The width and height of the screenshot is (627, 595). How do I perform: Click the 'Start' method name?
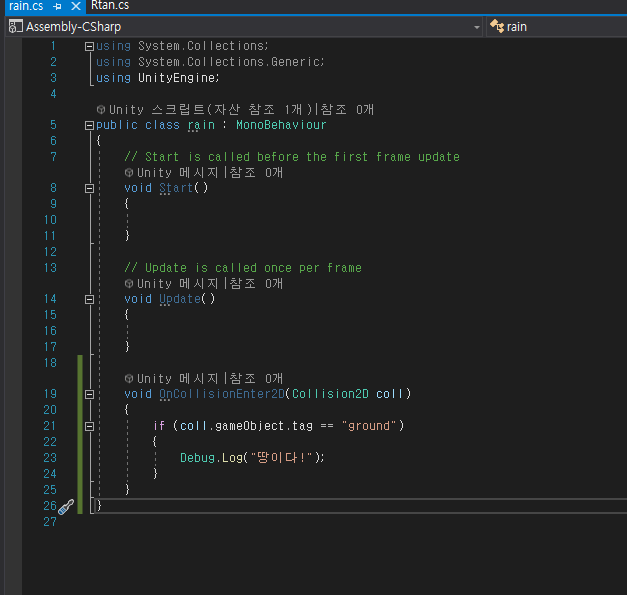tap(176, 188)
